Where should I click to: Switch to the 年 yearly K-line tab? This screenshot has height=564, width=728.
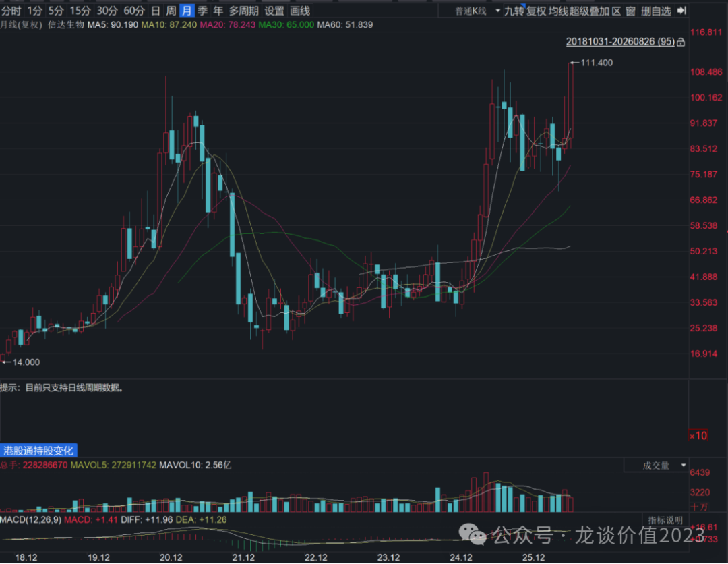pyautogui.click(x=218, y=11)
